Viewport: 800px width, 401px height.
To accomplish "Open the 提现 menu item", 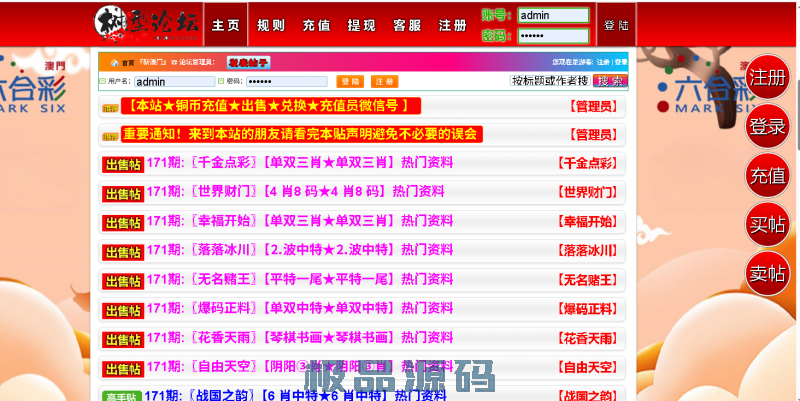I will click(x=362, y=26).
